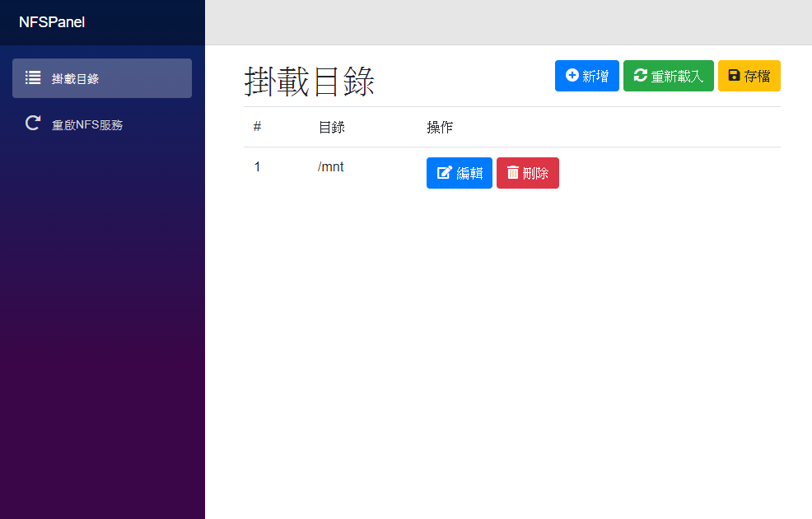Click the restart arrow icon for NFS service
Viewport: 812px width, 519px height.
33,123
